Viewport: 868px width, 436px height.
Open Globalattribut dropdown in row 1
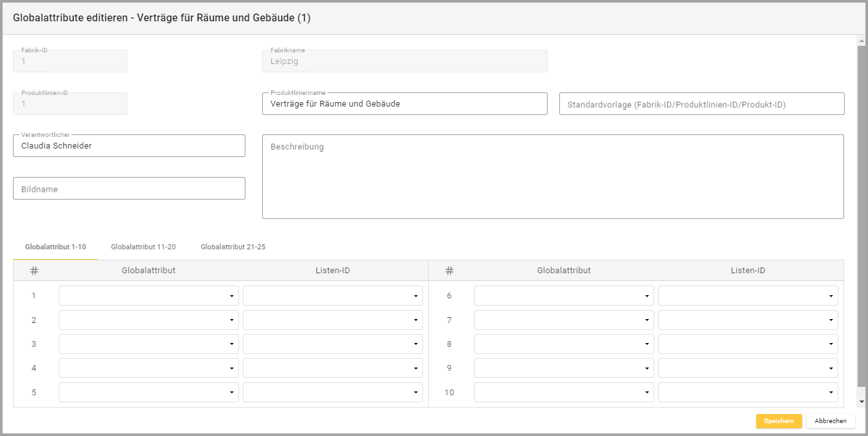point(149,296)
